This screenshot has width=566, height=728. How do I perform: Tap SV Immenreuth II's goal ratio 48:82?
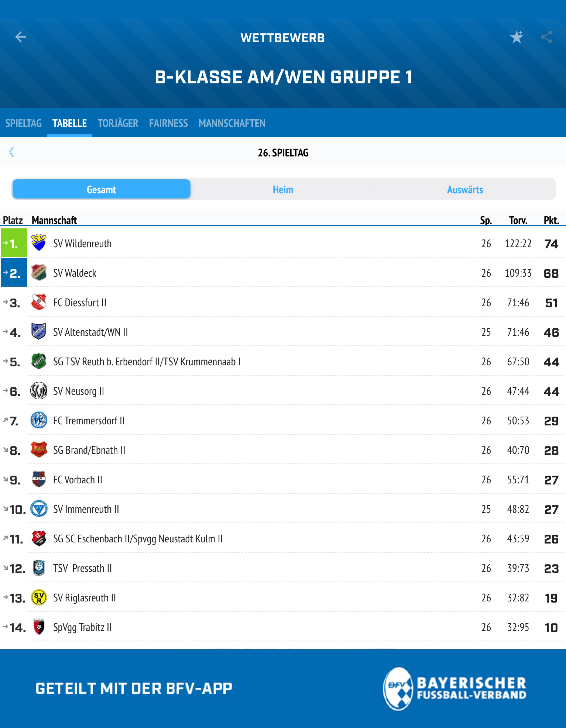click(x=518, y=509)
